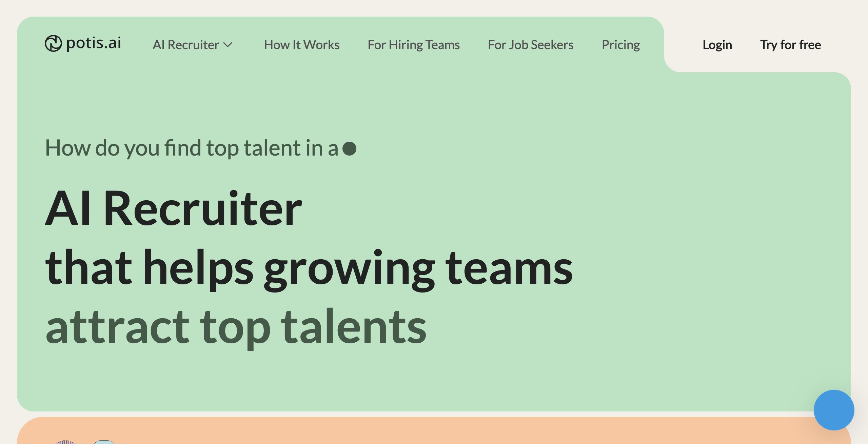This screenshot has height=444, width=868.
Task: Go to the How It Works page
Action: pyautogui.click(x=302, y=45)
